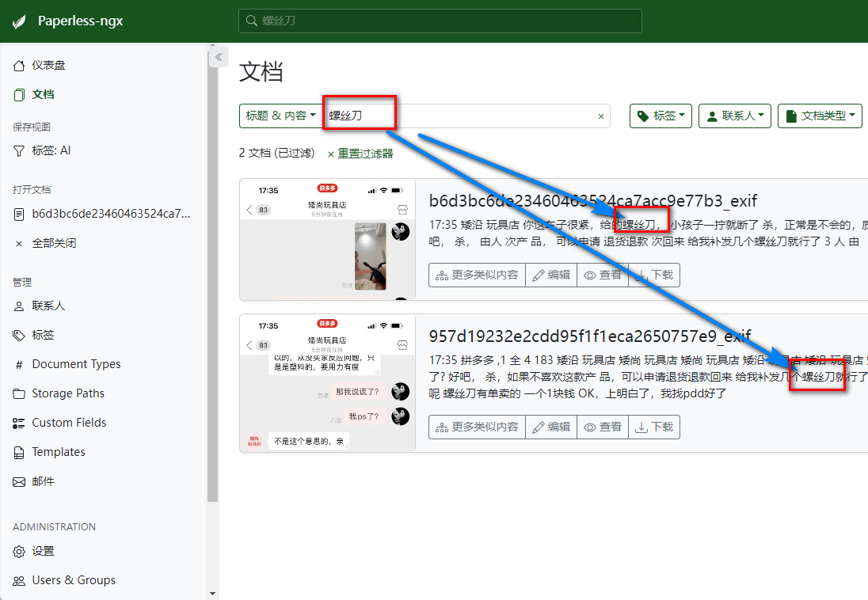Clear search text with the x icon

pos(600,116)
